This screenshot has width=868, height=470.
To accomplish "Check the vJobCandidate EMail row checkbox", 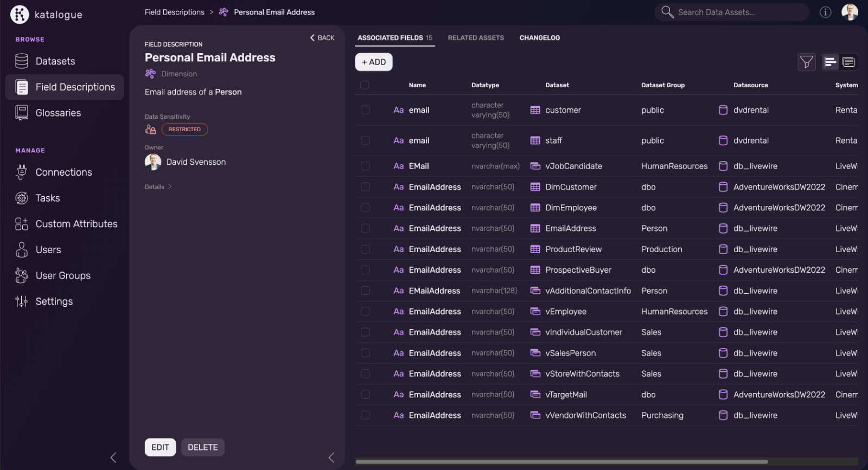I will point(365,166).
